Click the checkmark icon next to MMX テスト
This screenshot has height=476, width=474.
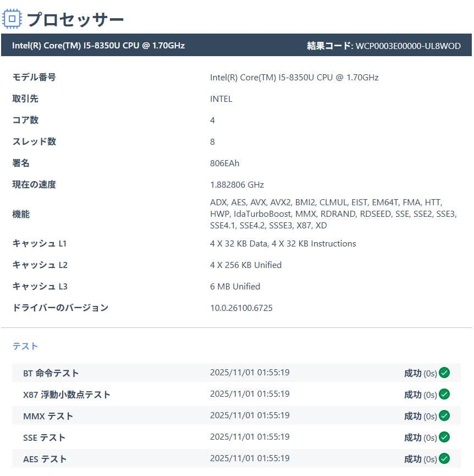443,416
